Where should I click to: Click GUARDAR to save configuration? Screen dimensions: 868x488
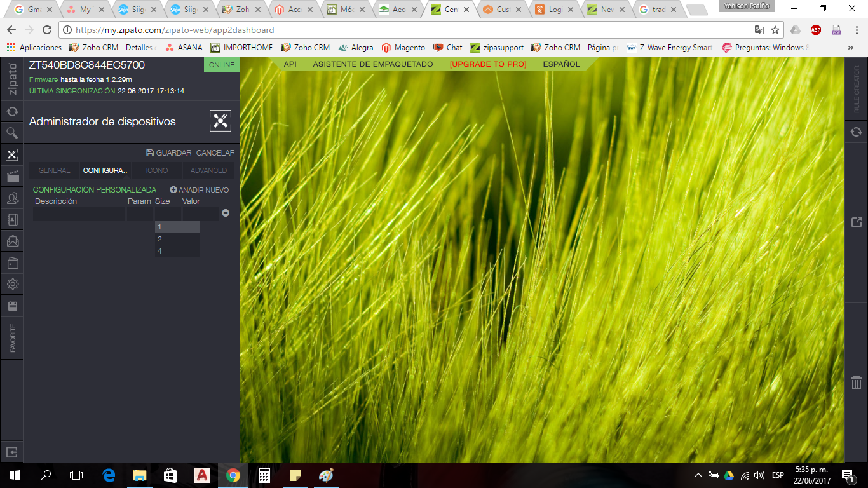pyautogui.click(x=169, y=153)
